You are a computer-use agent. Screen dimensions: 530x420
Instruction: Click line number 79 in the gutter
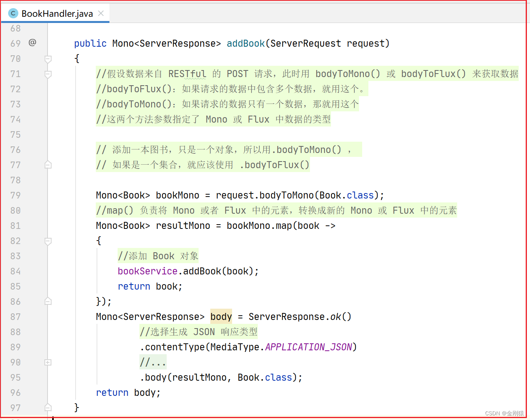coord(16,195)
